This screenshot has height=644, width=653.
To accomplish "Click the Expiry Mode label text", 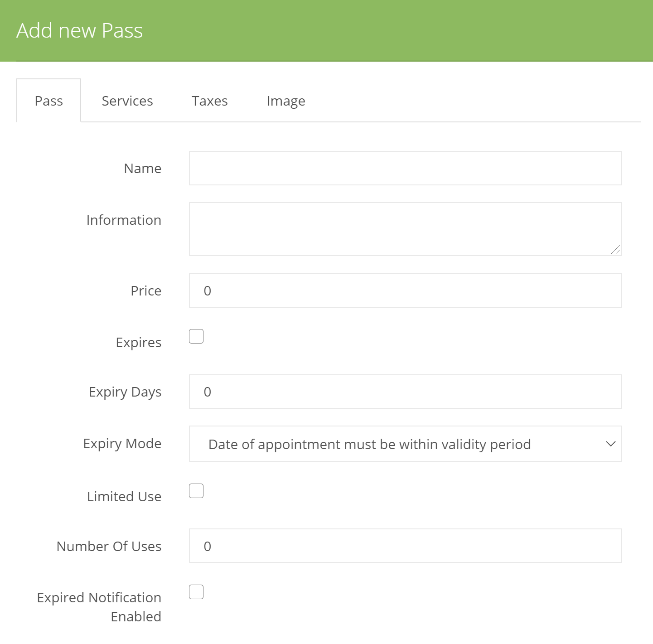I will click(122, 444).
